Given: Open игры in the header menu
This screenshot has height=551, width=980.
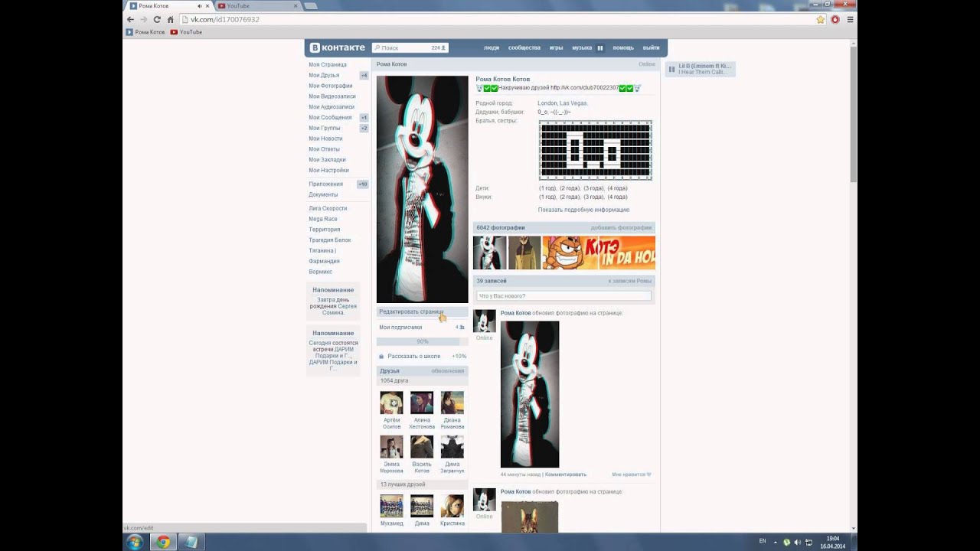Looking at the screenshot, I should coord(557,47).
